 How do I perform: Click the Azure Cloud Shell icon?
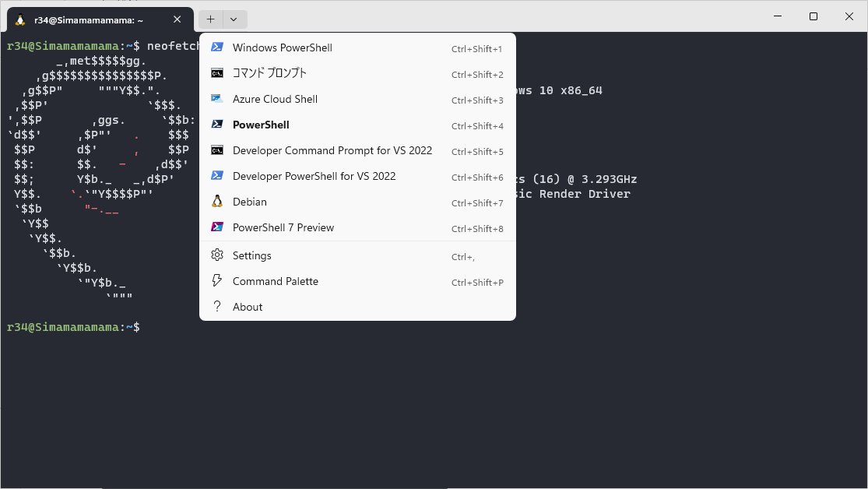[217, 99]
